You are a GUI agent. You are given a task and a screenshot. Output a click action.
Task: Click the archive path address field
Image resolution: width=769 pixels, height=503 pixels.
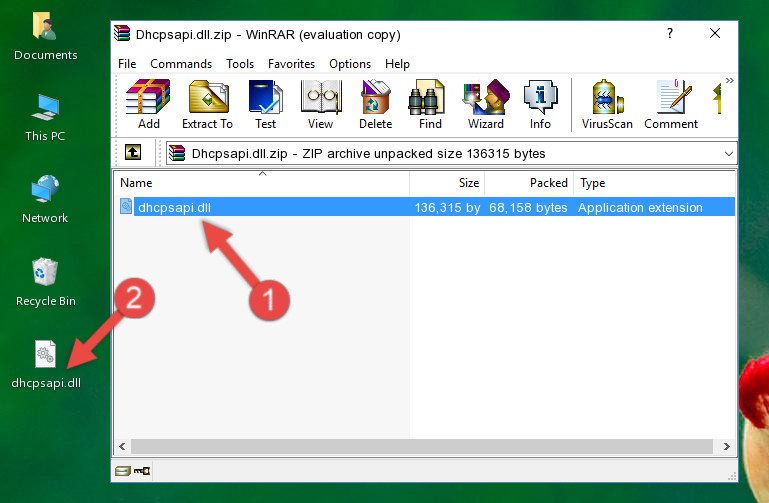pyautogui.click(x=451, y=153)
